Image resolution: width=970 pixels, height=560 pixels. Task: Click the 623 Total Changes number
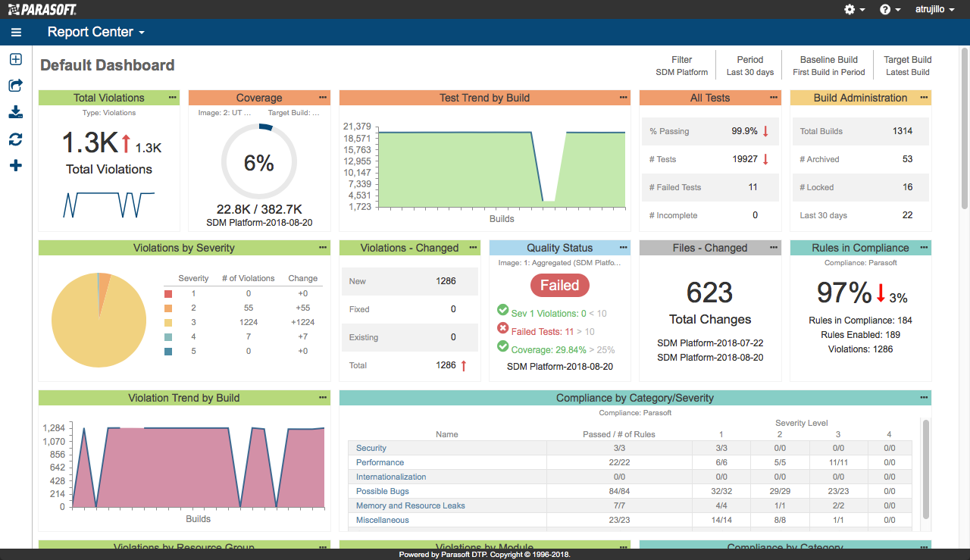coord(710,293)
